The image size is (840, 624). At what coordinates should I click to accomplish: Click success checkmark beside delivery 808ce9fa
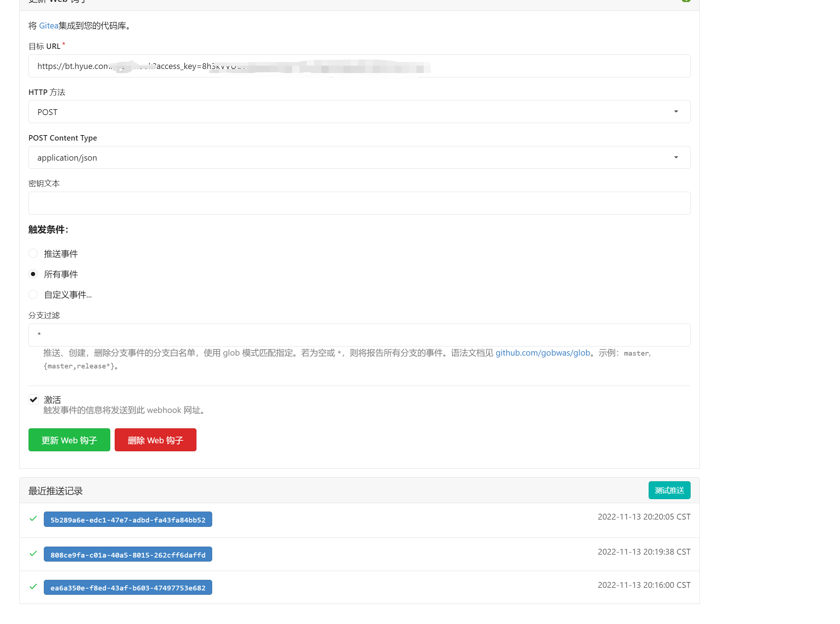33,554
